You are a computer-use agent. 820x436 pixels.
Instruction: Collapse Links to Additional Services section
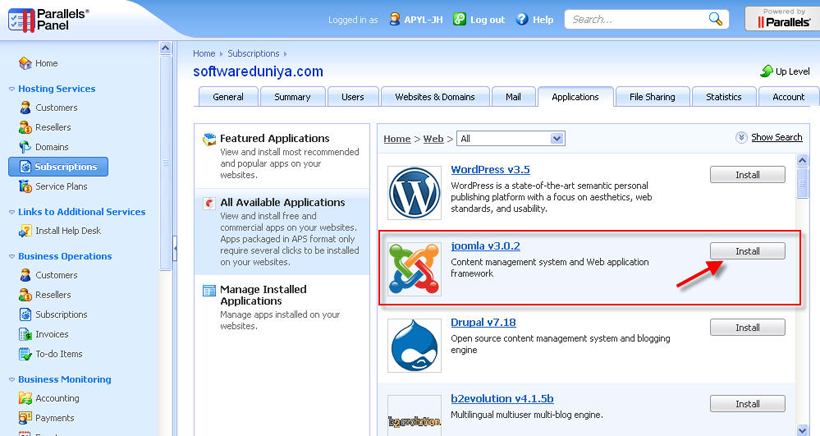tap(12, 212)
